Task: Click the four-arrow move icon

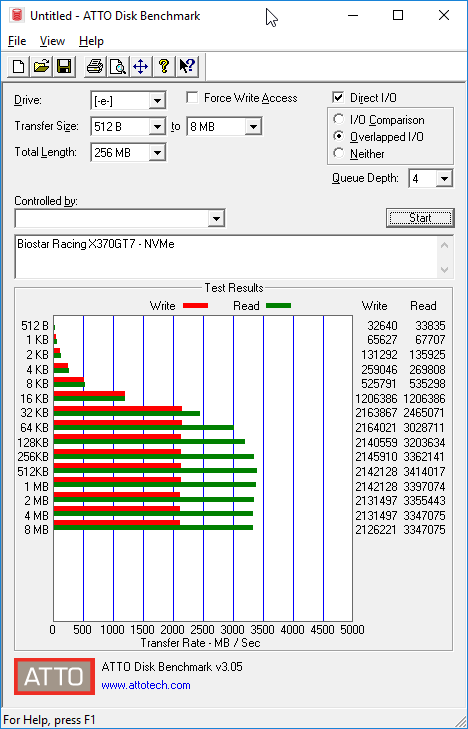Action: tap(140, 66)
